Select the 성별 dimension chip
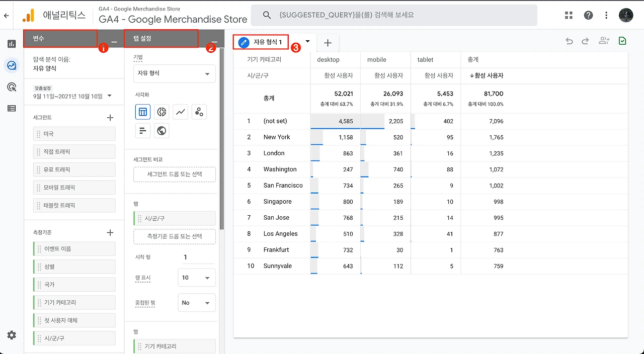644x354 pixels. coord(74,267)
